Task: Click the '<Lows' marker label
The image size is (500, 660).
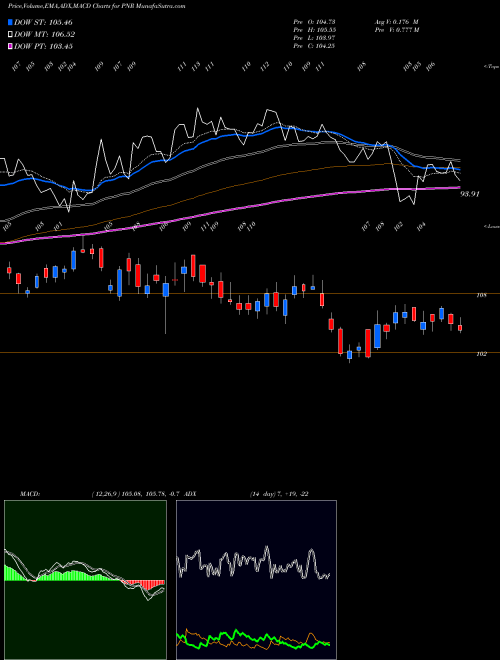Action: click(491, 226)
